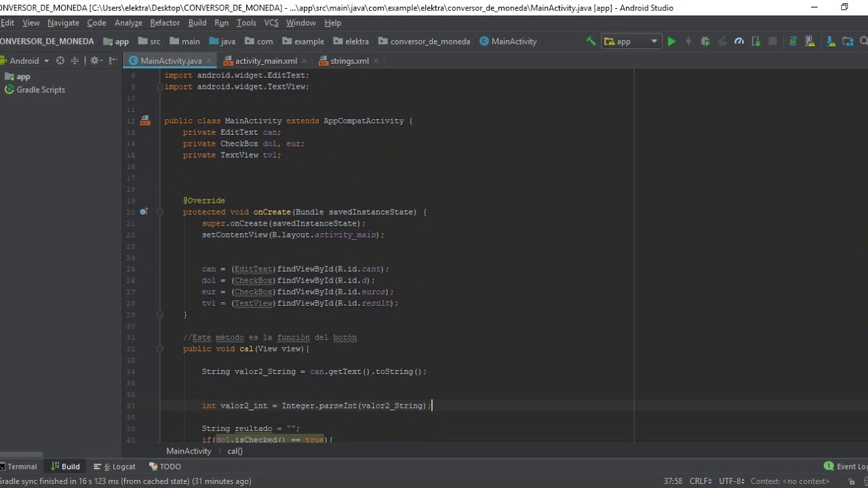Open the Project Structure icon
Viewport: 868px width, 488px height.
pos(848,41)
